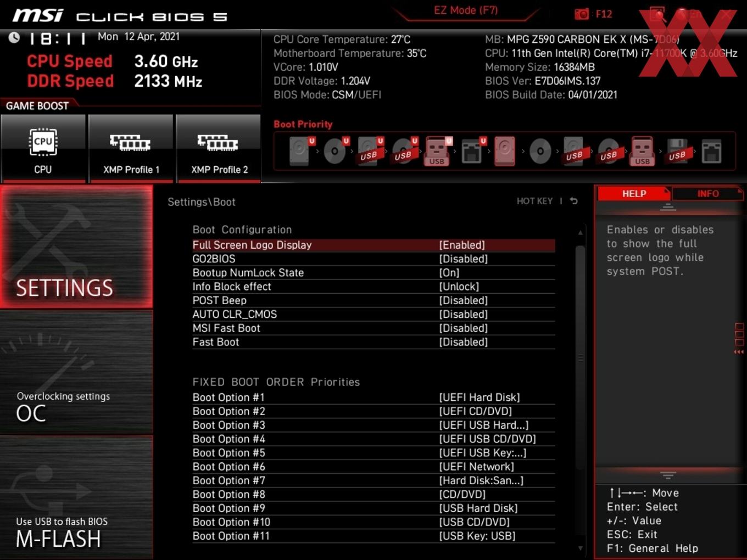747x560 pixels.
Task: Click the help panel top grip handle
Action: (x=668, y=207)
